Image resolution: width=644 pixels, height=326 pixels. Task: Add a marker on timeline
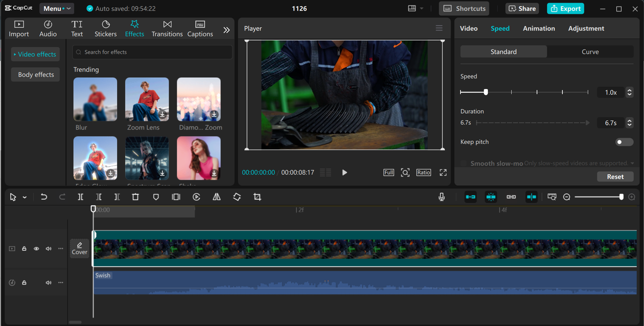point(156,197)
